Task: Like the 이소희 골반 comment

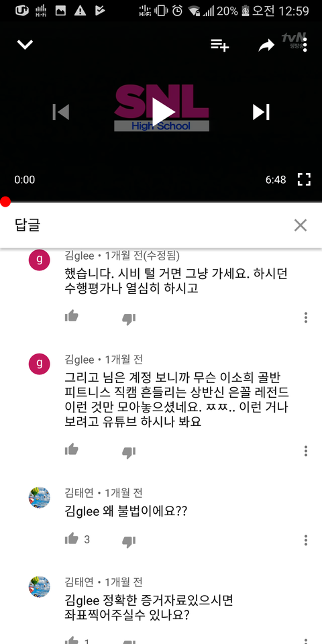Action: click(x=72, y=449)
